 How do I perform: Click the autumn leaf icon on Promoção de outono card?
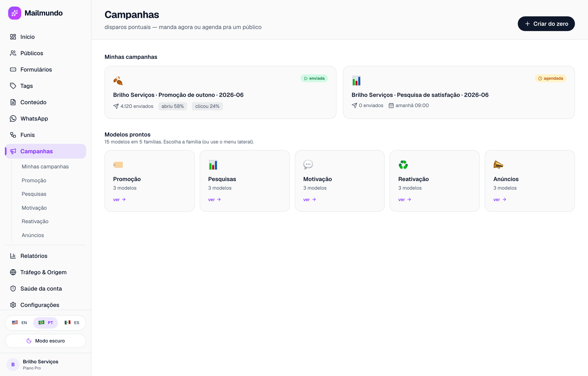(x=118, y=81)
